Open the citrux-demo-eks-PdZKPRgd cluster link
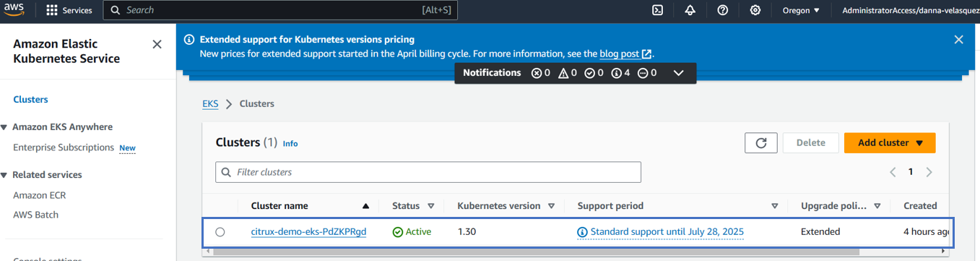 pyautogui.click(x=308, y=232)
